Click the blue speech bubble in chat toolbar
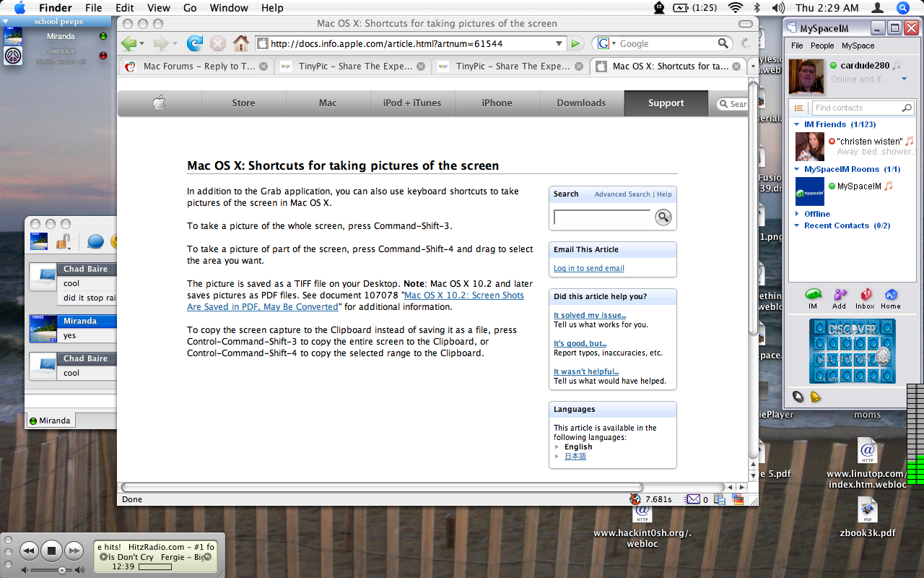Viewport: 924px width, 578px height. 95,241
